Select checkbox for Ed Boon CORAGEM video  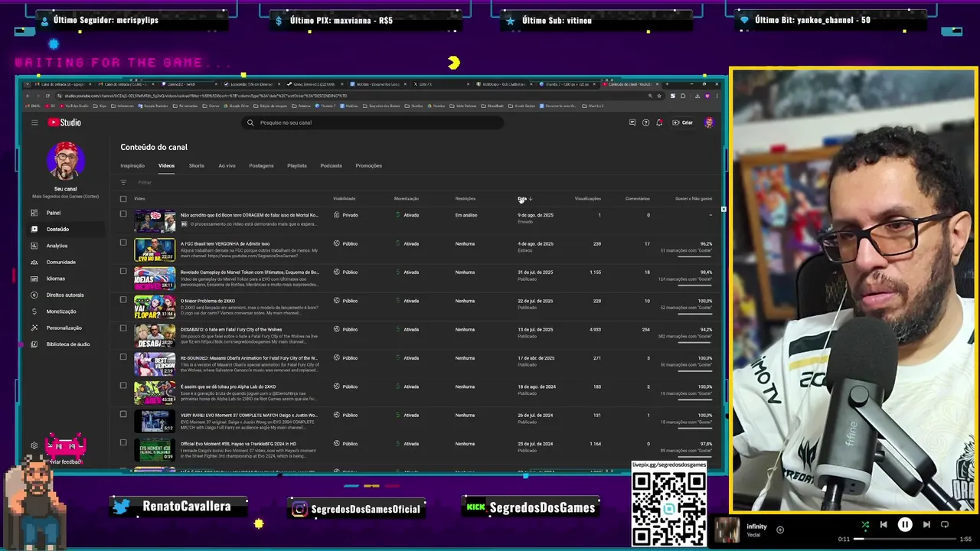tap(123, 214)
